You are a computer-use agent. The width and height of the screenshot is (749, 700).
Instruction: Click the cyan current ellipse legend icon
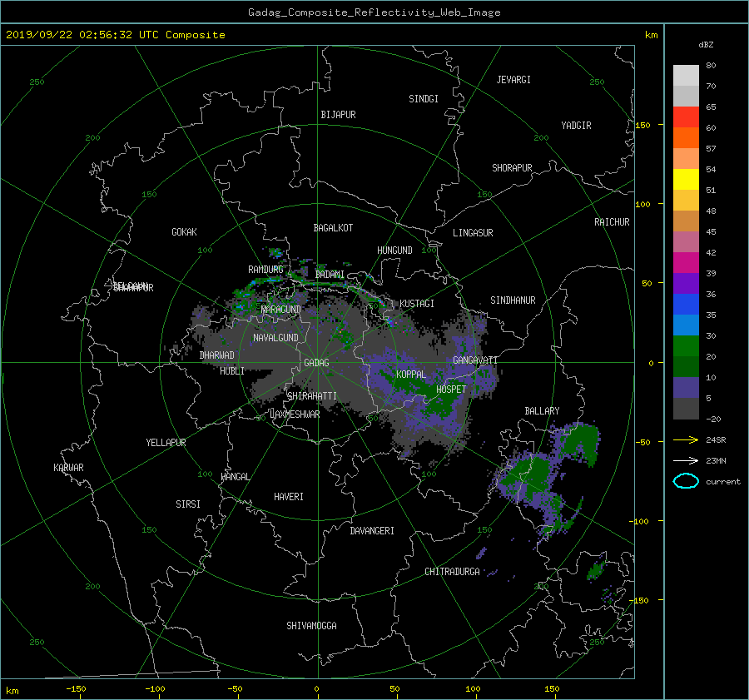(686, 481)
